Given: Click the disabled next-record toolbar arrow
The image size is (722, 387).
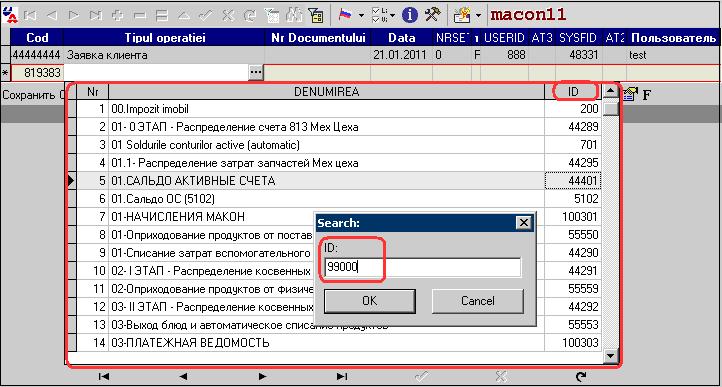Looking at the screenshot, I should tap(74, 15).
